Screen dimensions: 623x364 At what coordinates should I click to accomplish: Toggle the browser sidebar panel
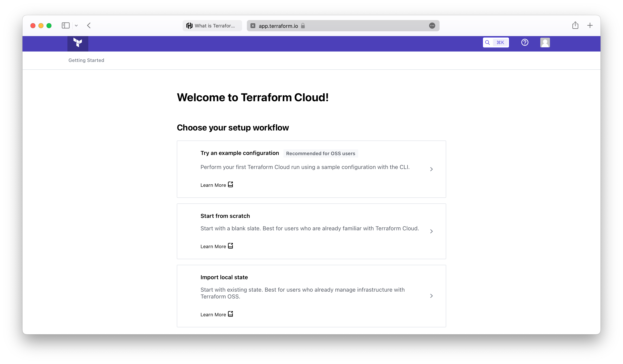pyautogui.click(x=65, y=25)
